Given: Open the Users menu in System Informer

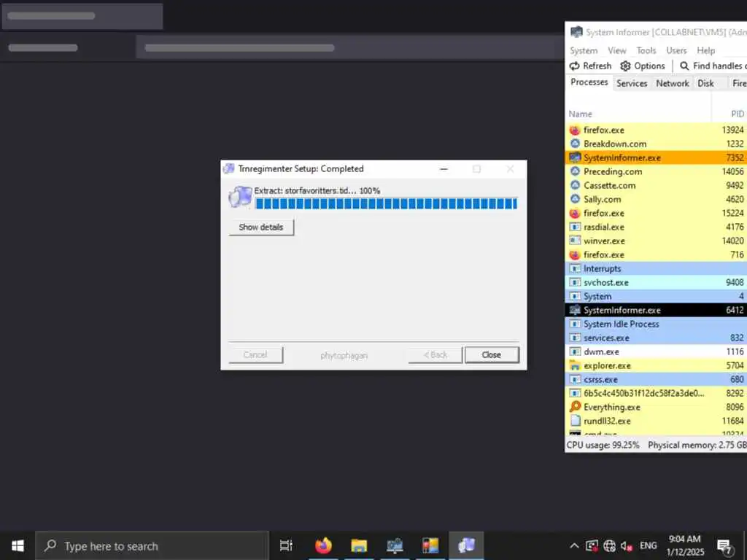Looking at the screenshot, I should point(676,50).
